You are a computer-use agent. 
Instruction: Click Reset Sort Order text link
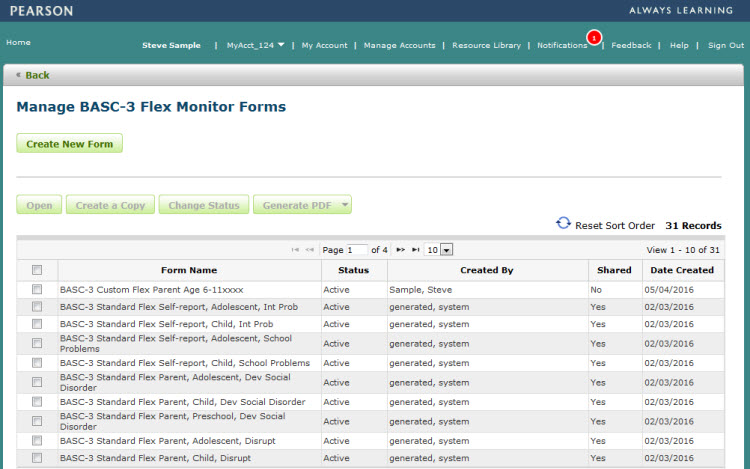pyautogui.click(x=615, y=225)
